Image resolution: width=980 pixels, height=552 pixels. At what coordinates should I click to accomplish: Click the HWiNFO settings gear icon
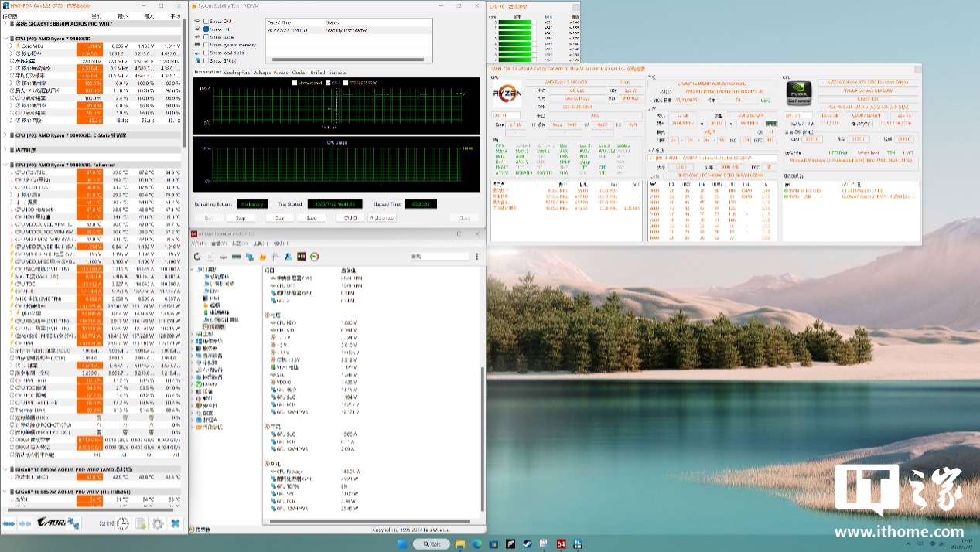pos(158,523)
